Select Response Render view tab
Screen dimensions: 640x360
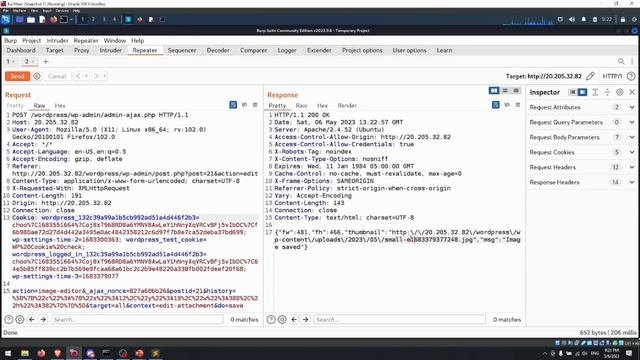347,106
